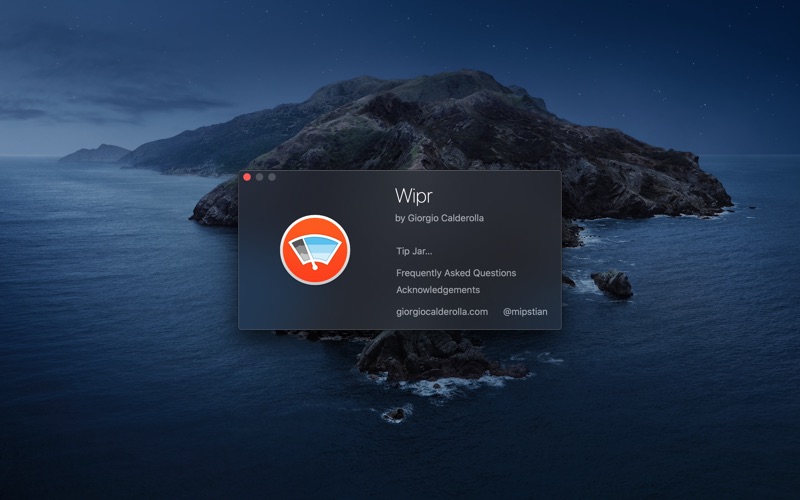This screenshot has width=800, height=500.
Task: Visit giorgiocalderolla.com website
Action: click(x=442, y=312)
